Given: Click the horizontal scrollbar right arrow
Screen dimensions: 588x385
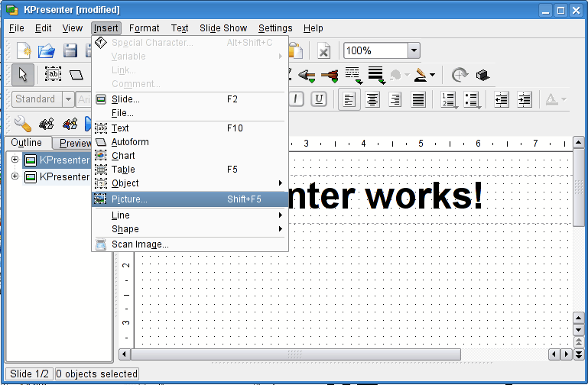Looking at the screenshot, I should tap(567, 354).
